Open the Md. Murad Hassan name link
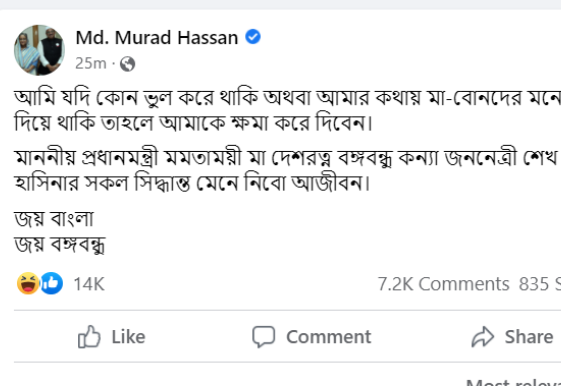 (x=157, y=38)
